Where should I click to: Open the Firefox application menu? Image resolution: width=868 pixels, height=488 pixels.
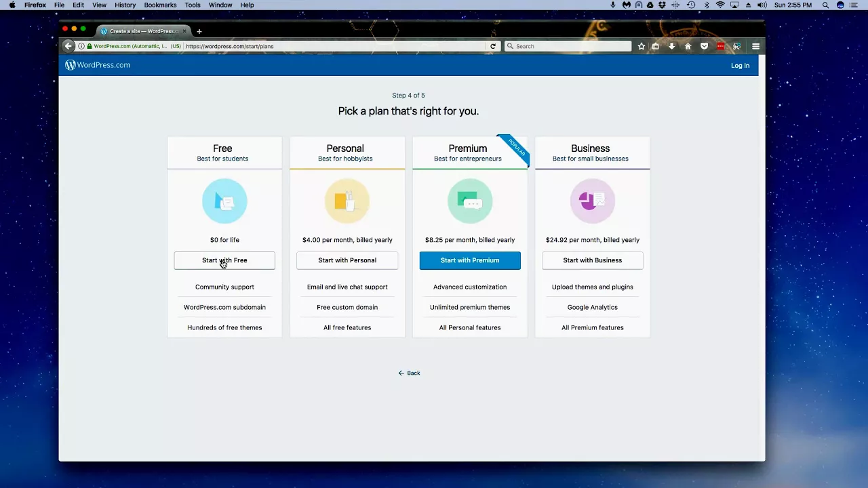(35, 5)
